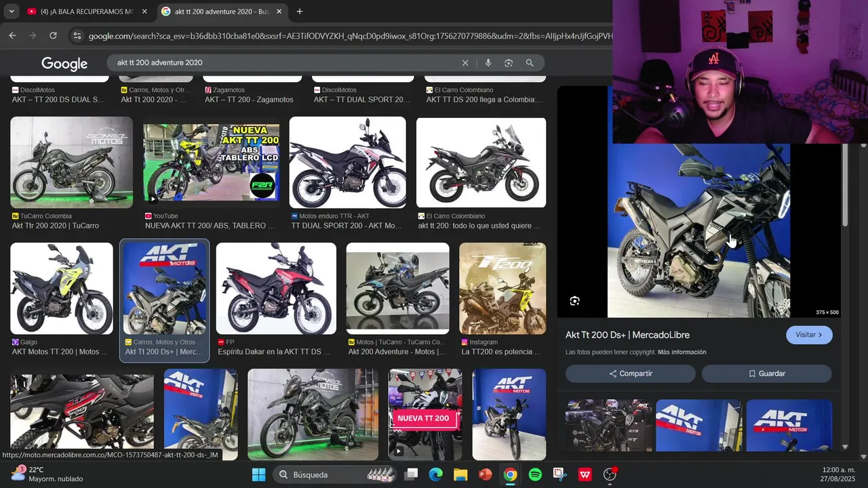Open 'Akt Tt 200 Ds+ | MercadoLibre' title link

click(x=627, y=335)
